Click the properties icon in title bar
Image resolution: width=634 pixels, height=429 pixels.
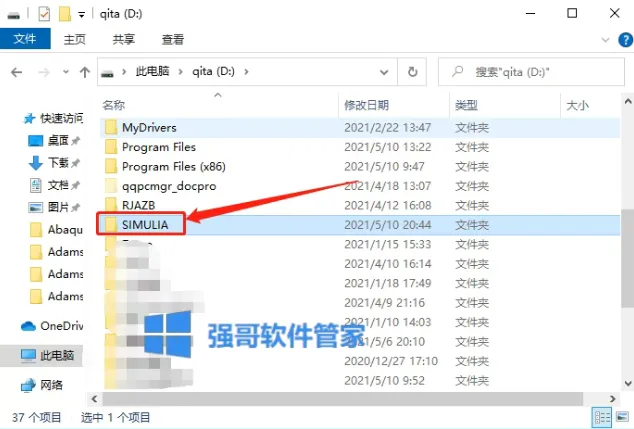[x=44, y=14]
